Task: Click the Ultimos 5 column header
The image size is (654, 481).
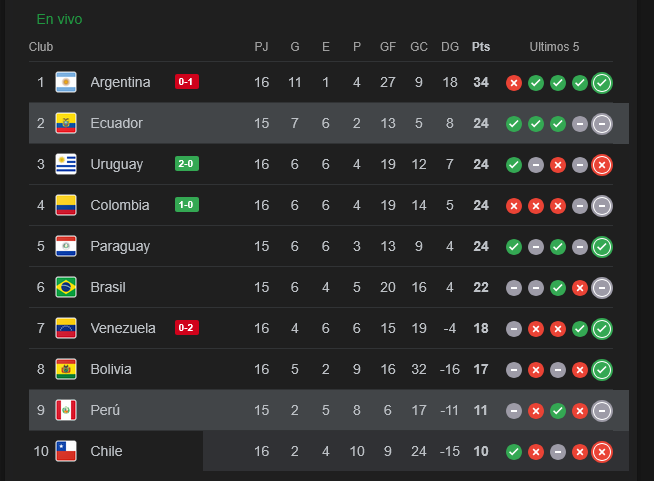Action: [x=554, y=47]
